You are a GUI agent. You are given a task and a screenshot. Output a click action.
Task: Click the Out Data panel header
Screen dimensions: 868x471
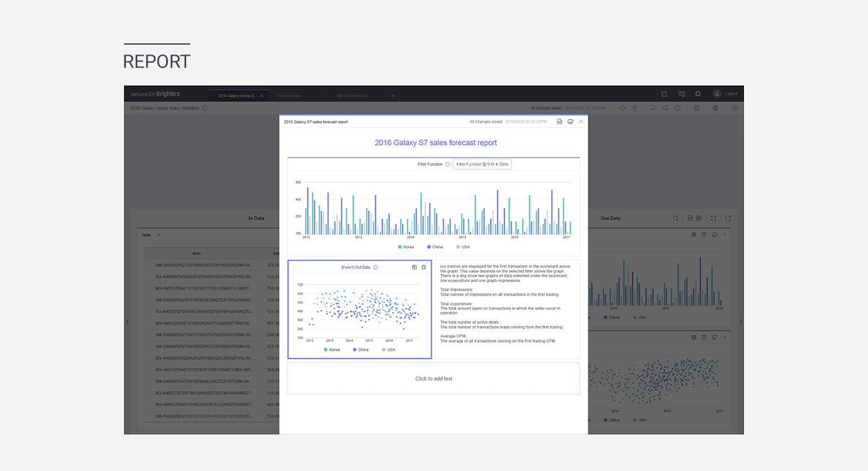click(611, 218)
